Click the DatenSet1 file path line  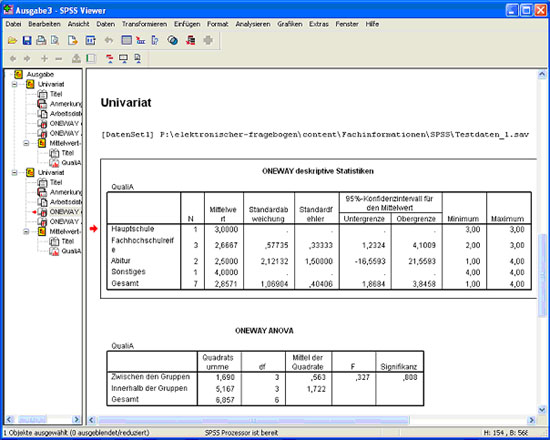pos(315,135)
